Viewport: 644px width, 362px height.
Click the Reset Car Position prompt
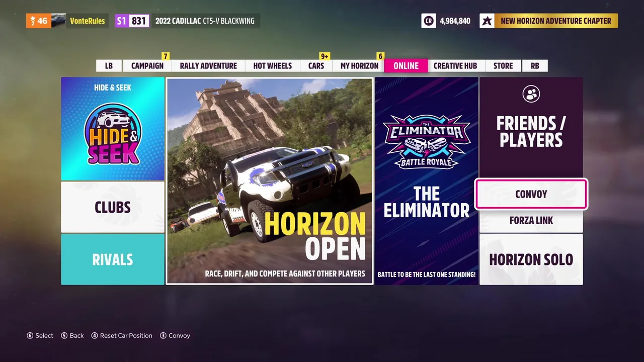click(122, 335)
